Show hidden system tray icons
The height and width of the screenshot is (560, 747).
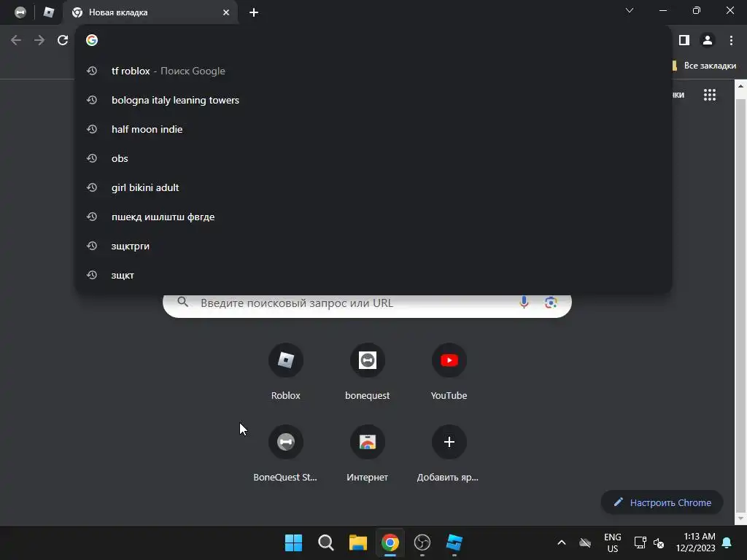coord(561,542)
